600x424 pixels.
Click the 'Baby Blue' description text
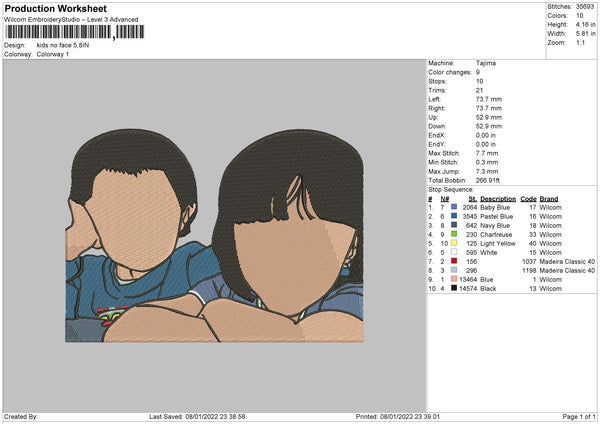[x=495, y=207]
